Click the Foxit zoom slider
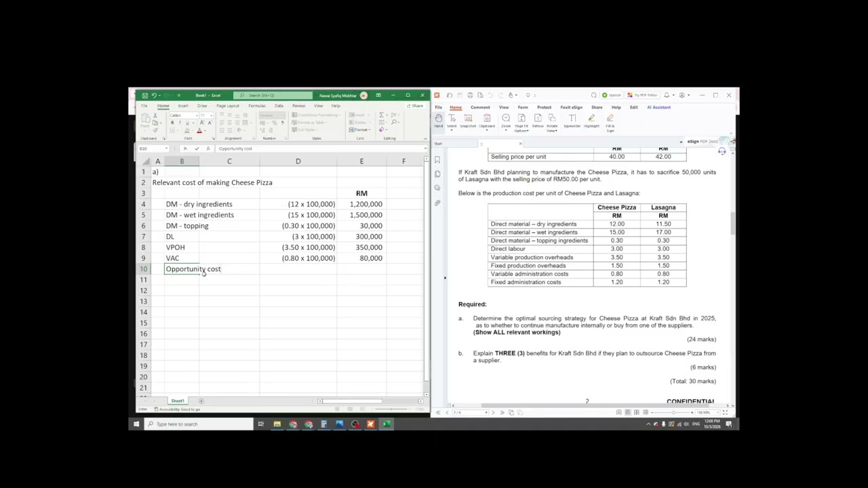Screen dimensions: 868x488 pyautogui.click(x=674, y=413)
